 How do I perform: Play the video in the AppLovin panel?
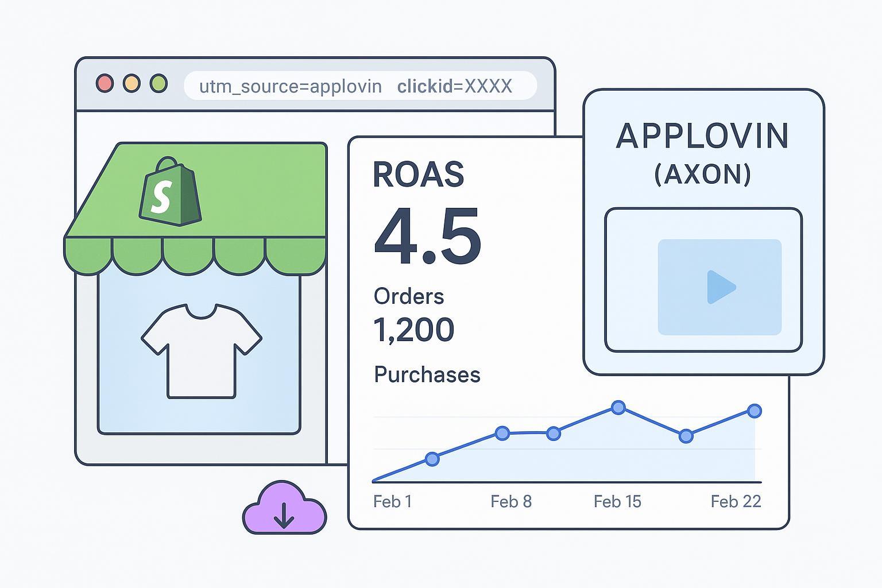point(720,287)
